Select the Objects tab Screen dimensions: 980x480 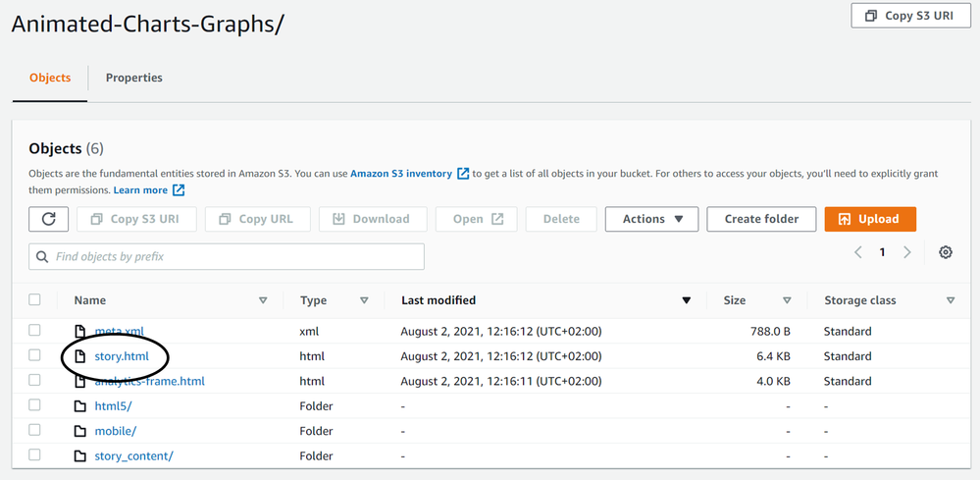(50, 78)
